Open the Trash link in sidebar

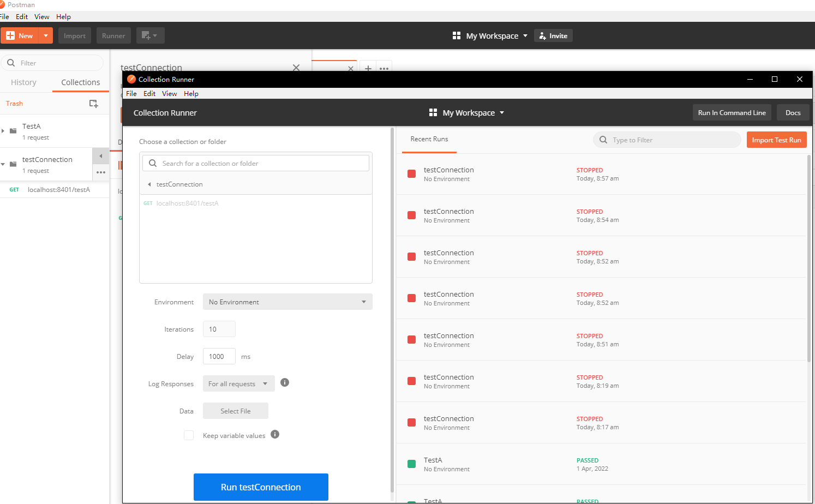15,103
